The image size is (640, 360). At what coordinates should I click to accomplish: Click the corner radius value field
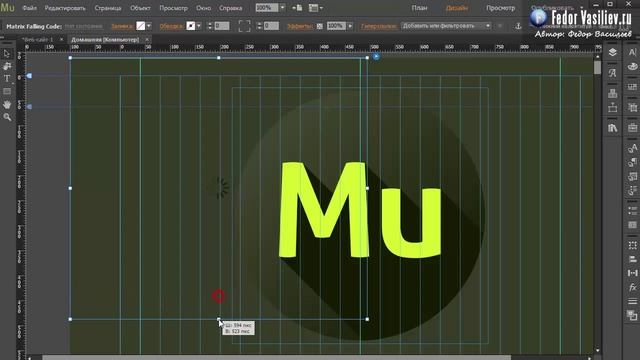tap(271, 26)
